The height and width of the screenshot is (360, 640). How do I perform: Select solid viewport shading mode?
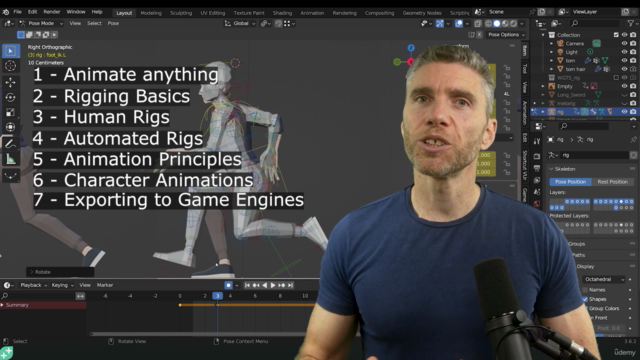pos(497,24)
